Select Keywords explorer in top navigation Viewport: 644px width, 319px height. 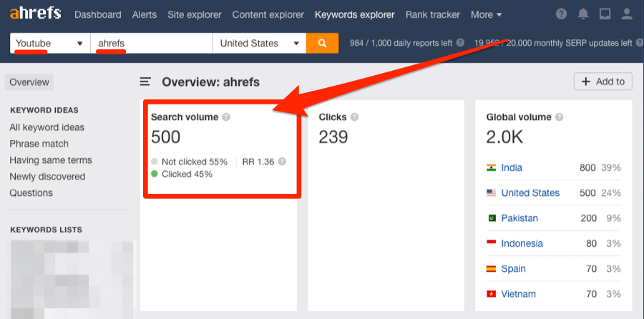355,15
